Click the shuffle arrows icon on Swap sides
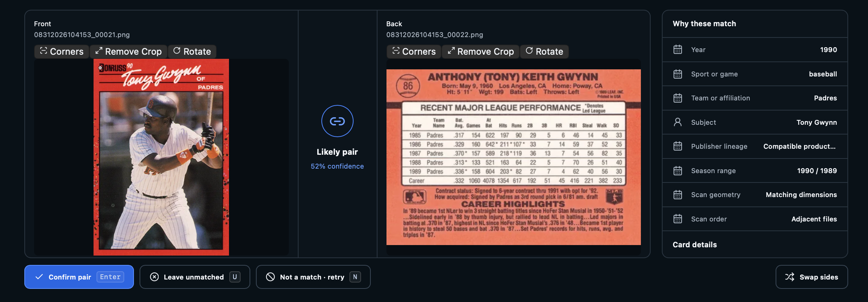 (x=789, y=277)
